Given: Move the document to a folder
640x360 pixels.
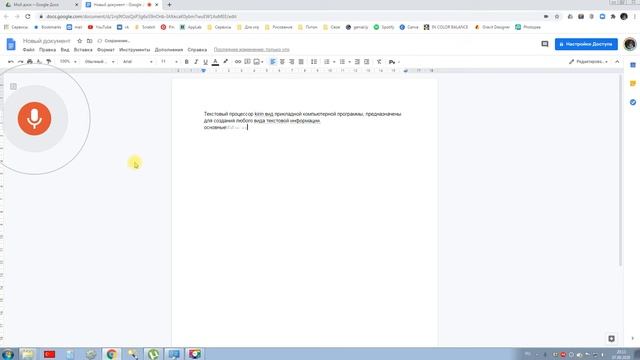Looking at the screenshot, I should (89, 41).
